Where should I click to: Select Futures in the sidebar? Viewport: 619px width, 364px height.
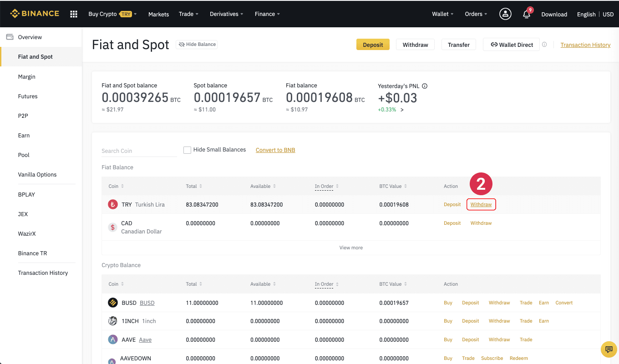[x=28, y=96]
